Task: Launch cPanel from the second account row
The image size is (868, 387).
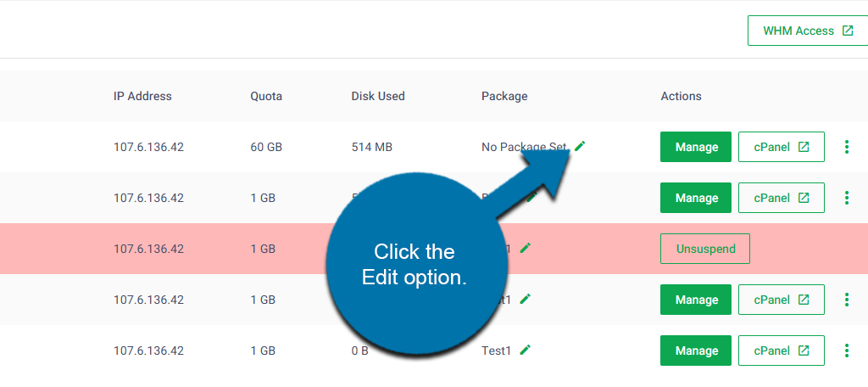Action: [x=781, y=198]
